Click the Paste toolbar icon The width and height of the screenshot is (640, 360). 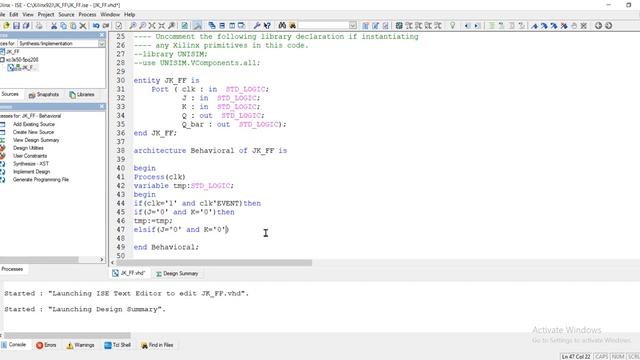click(73, 26)
